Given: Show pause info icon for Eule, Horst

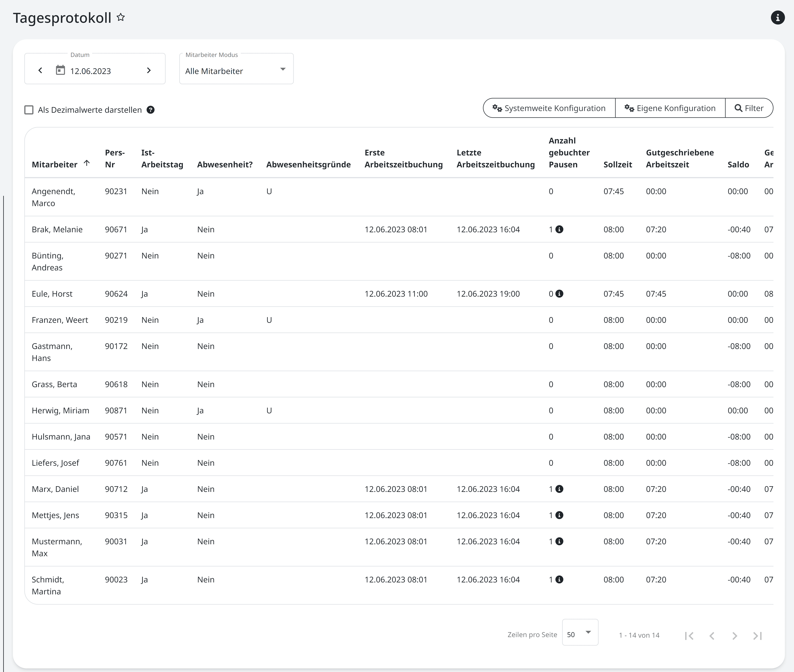Looking at the screenshot, I should click(559, 294).
